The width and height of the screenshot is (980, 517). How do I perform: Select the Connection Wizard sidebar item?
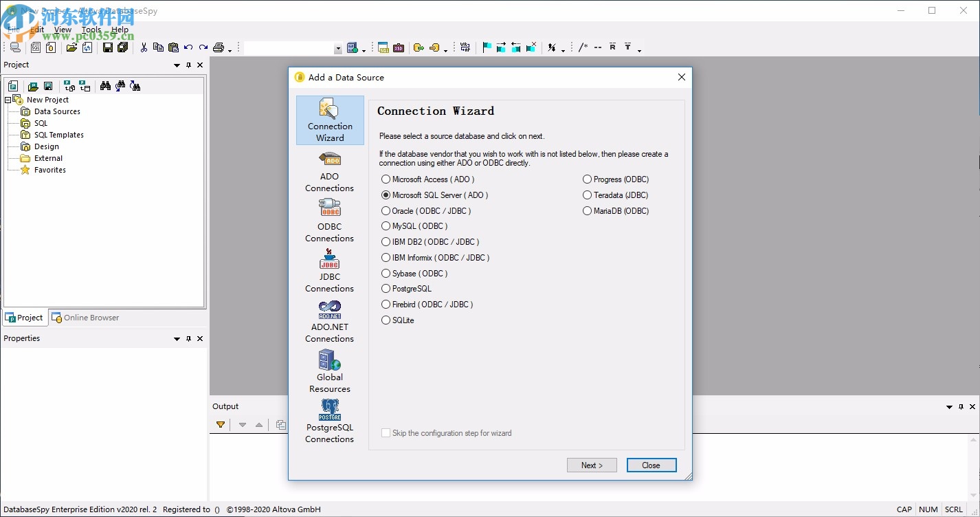pos(330,120)
